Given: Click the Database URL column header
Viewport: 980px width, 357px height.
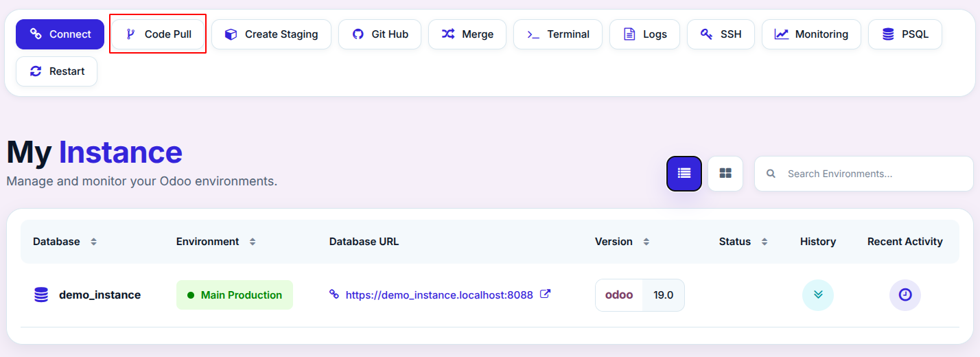Looking at the screenshot, I should point(364,242).
